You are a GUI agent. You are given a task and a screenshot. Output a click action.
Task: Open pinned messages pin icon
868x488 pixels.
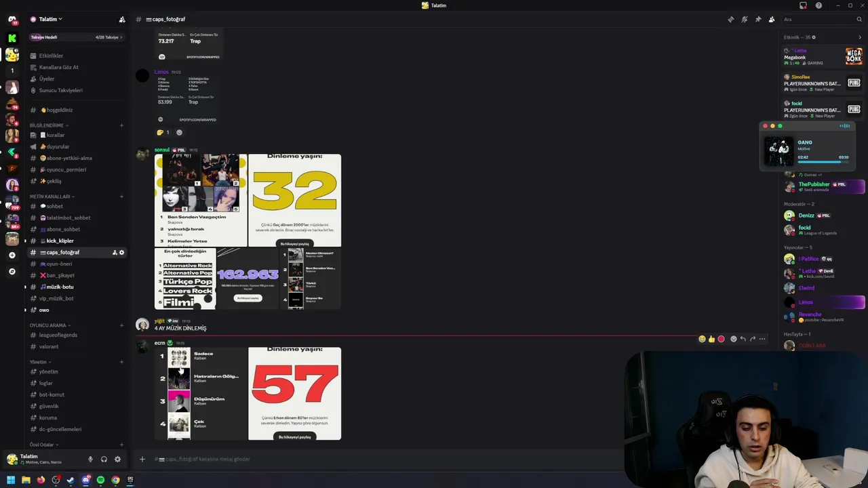757,19
